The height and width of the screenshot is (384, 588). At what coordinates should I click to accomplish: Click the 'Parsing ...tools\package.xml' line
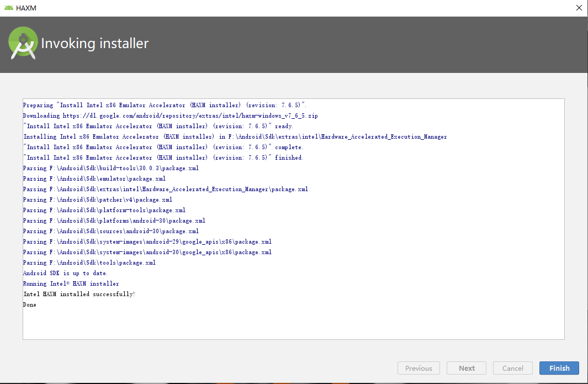(89, 263)
